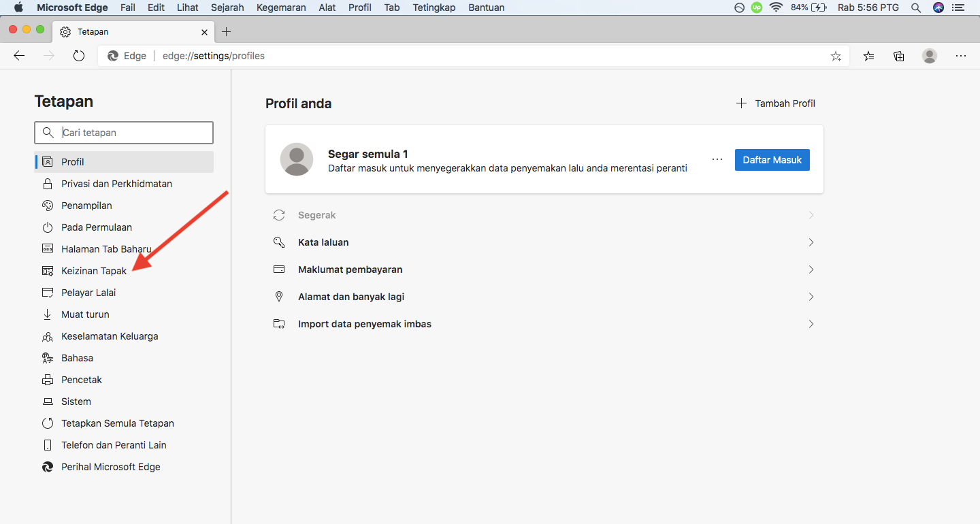Select Keizinan Tapak in settings sidebar
The width and height of the screenshot is (980, 524).
pos(94,271)
